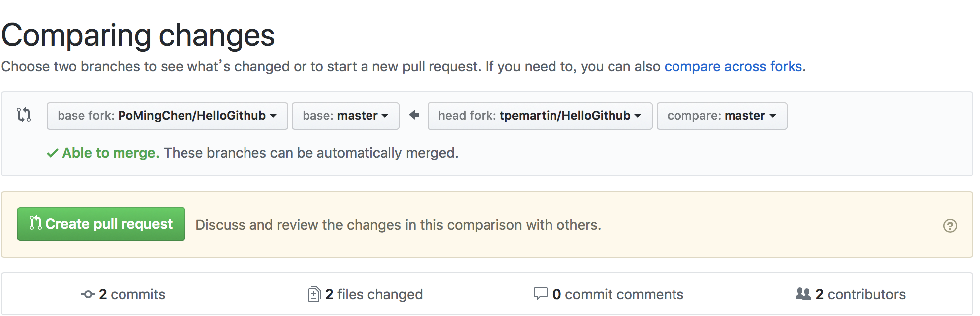Click the 'Discuss and review the changes' text
This screenshot has height=316, width=980.
[398, 225]
